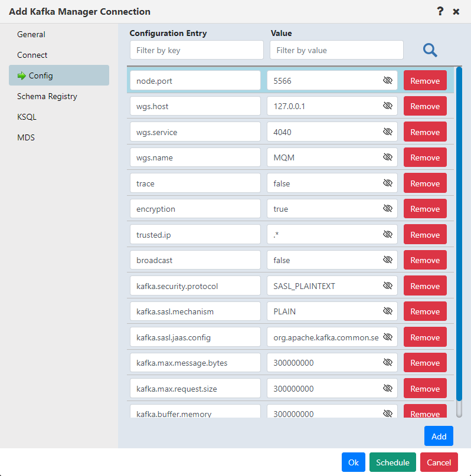Viewport: 471px width, 476px height.
Task: Toggle visibility of trace value
Action: 388,183
